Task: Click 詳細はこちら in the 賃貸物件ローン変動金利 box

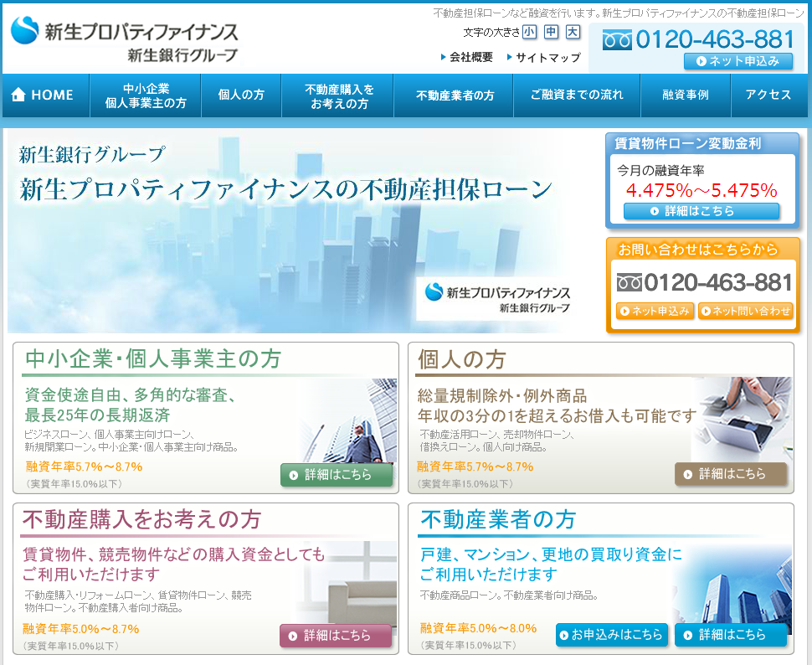Action: 702,211
